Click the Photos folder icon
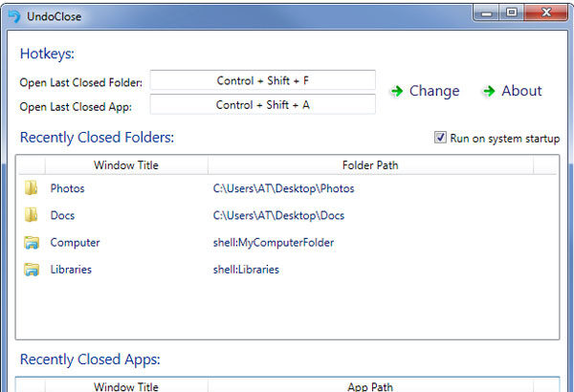The width and height of the screenshot is (574, 392). 32,189
